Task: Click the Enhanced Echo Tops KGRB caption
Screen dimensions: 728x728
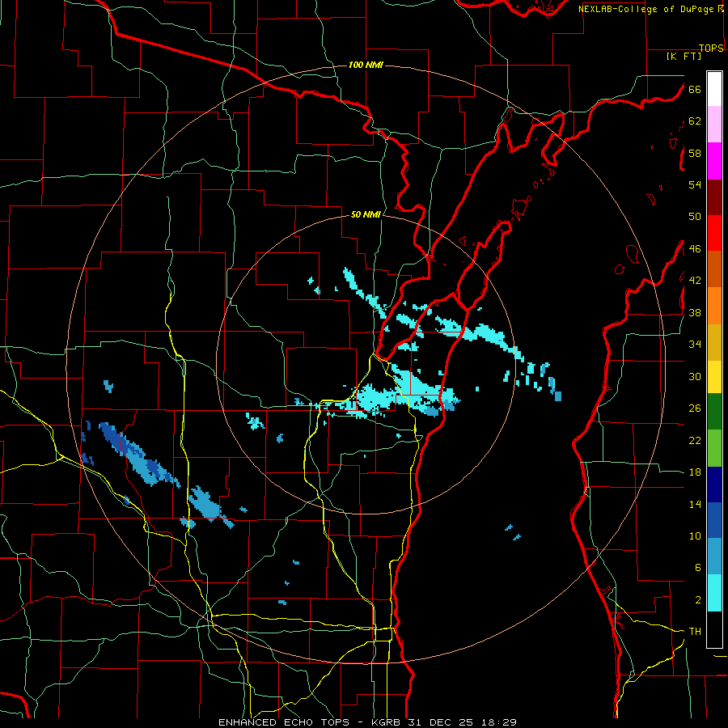Action: (367, 722)
